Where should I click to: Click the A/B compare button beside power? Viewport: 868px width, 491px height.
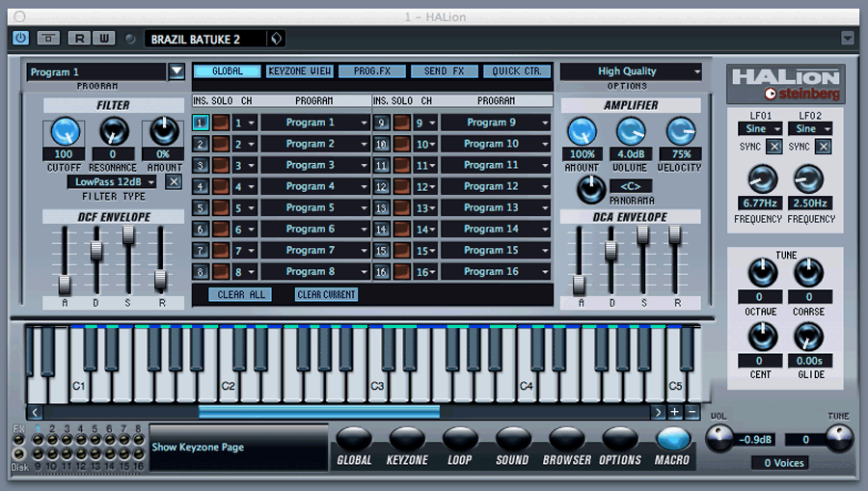48,38
